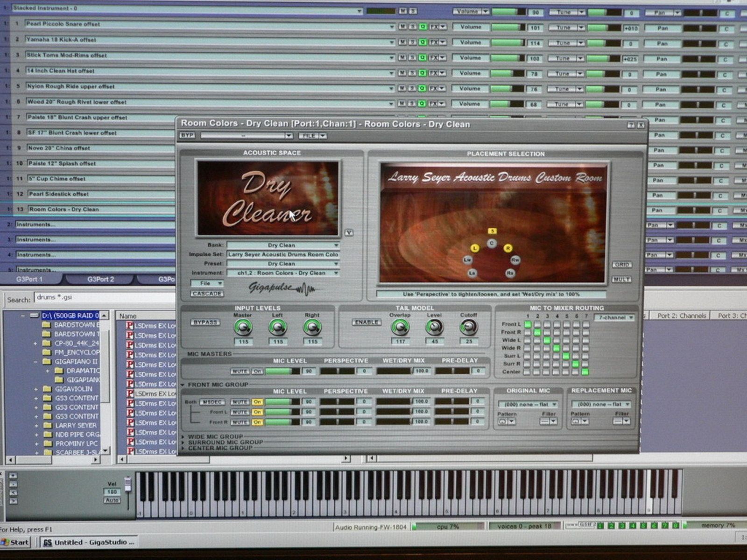The width and height of the screenshot is (747, 560).
Task: Open Instrument dropdown ch1,2 Room Colors
Action: (283, 273)
